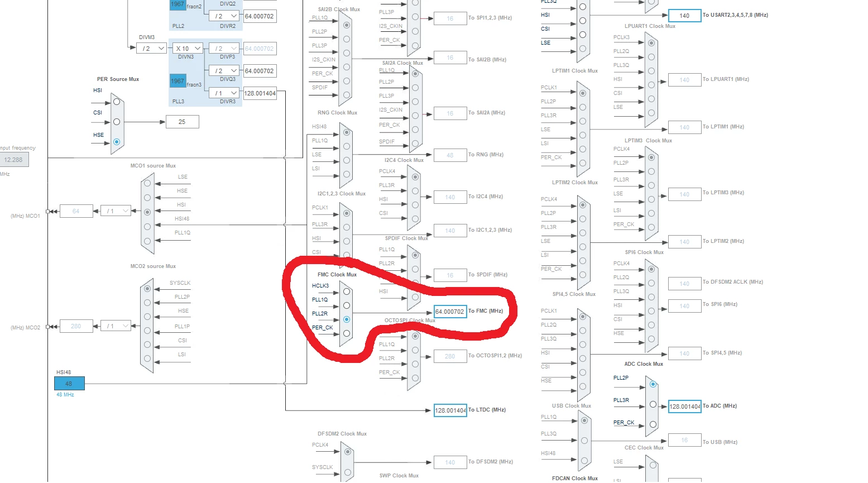Image resolution: width=868 pixels, height=483 pixels.
Task: Select PLL2P in SAI2B Clock Mux
Action: point(347,39)
